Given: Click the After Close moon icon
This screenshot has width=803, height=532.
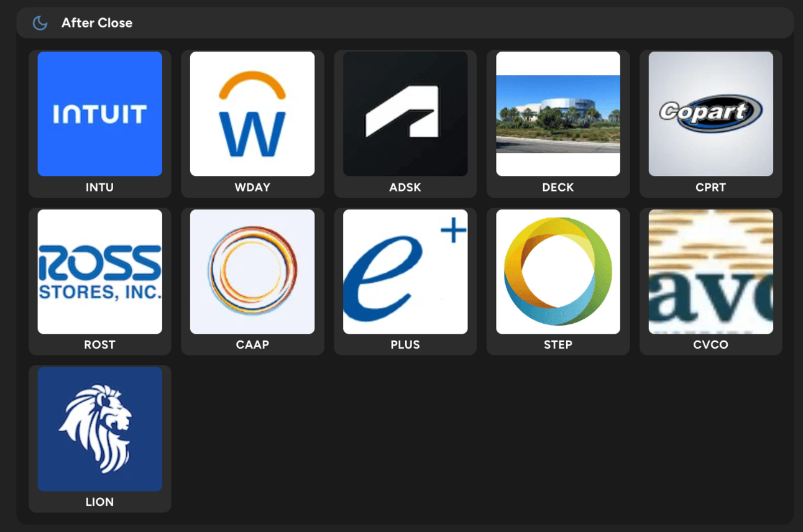Looking at the screenshot, I should pos(40,23).
